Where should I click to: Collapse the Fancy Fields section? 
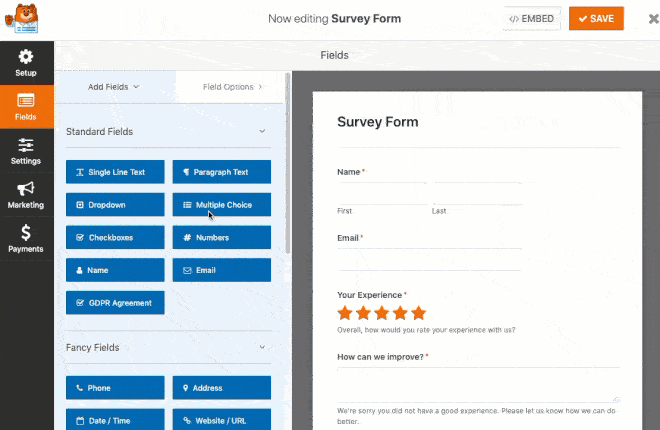[x=262, y=348]
